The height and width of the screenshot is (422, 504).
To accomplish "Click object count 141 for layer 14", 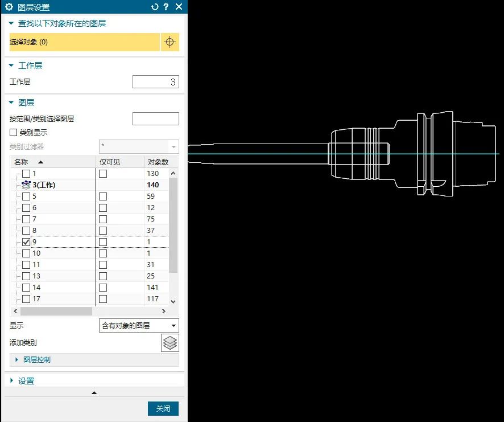I will point(152,288).
